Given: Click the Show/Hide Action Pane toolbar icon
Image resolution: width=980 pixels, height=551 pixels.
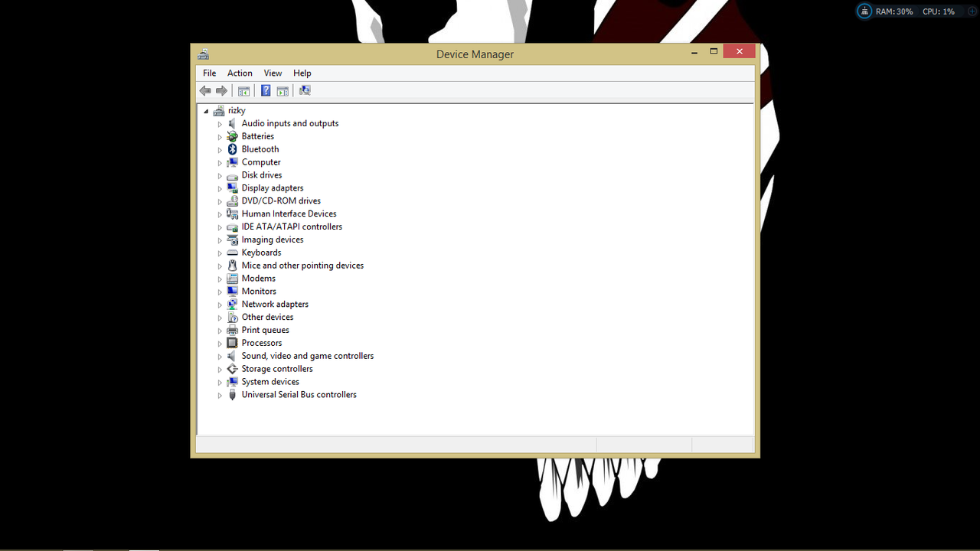Looking at the screenshot, I should tap(283, 90).
